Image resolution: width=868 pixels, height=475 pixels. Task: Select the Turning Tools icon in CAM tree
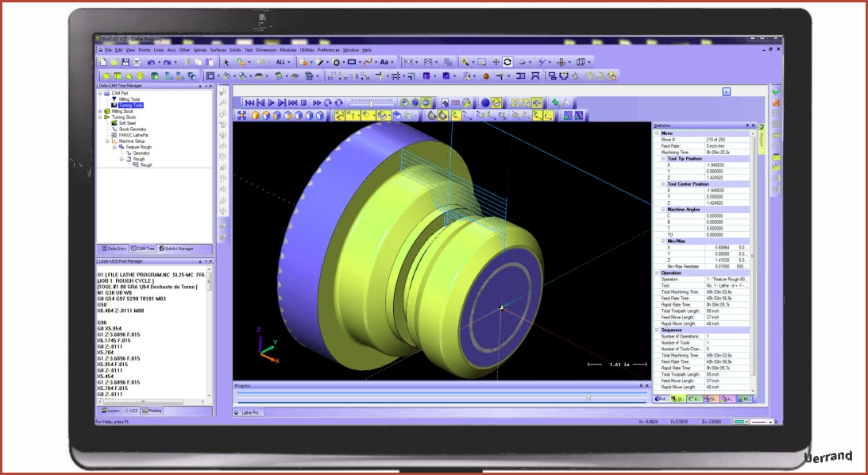114,105
